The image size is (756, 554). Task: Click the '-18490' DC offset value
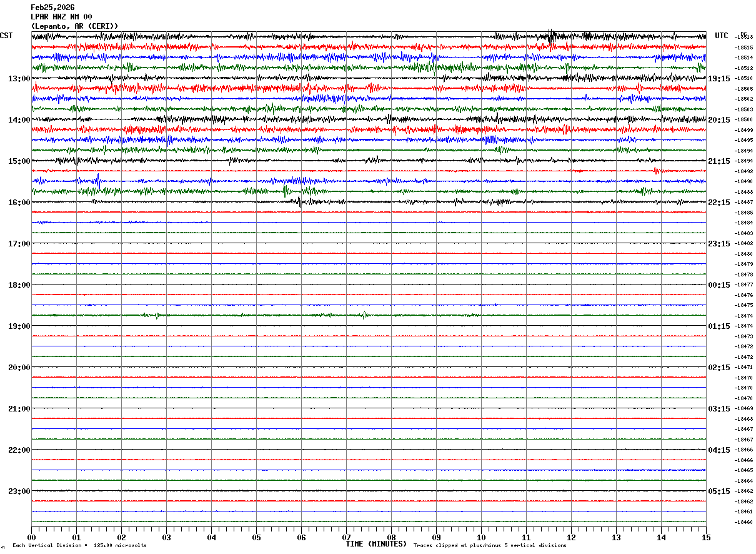[x=744, y=182]
